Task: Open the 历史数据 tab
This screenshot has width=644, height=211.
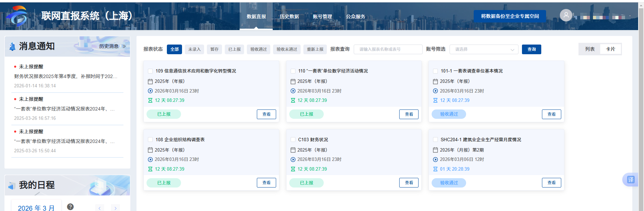Action: [289, 16]
